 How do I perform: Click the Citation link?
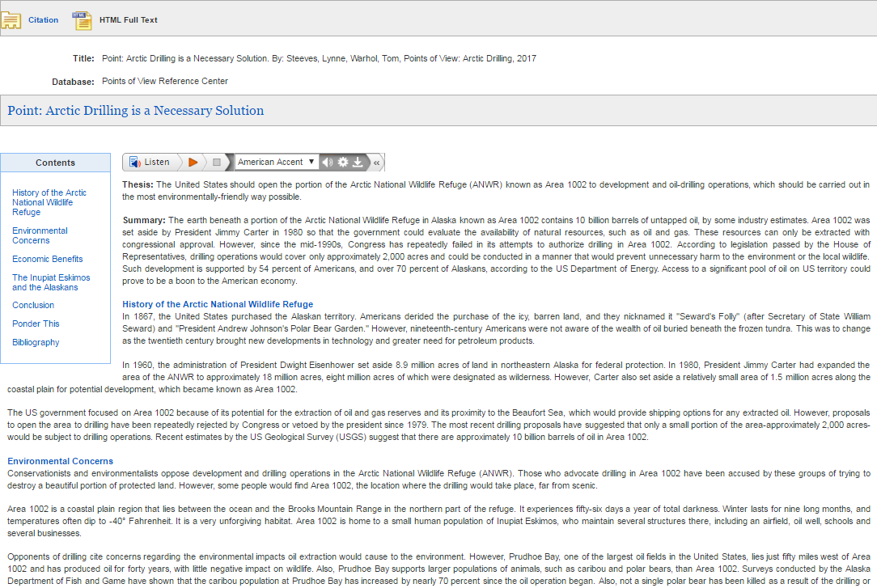pos(43,20)
